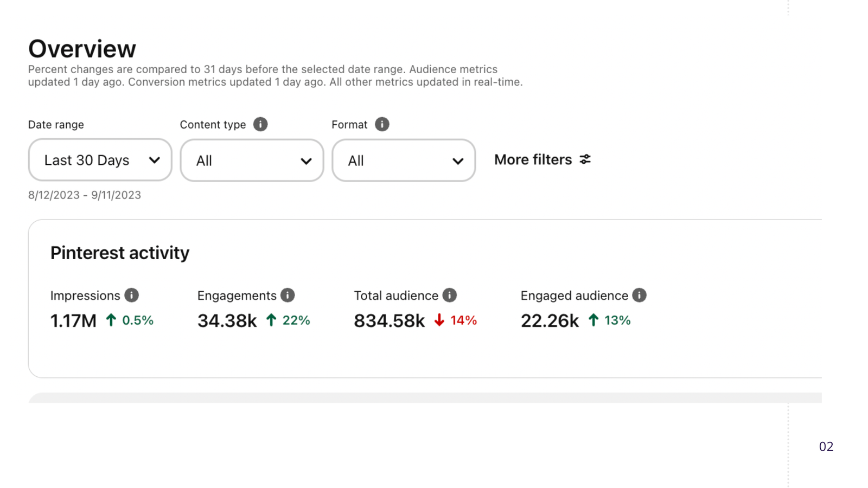This screenshot has height=488, width=868.
Task: Select the 34.38k engagements figure
Action: coord(227,321)
